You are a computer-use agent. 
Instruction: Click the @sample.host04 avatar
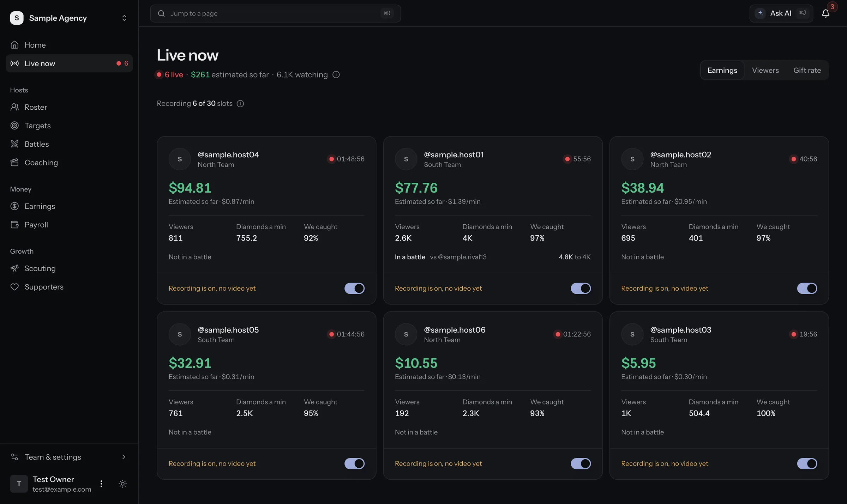pyautogui.click(x=180, y=159)
